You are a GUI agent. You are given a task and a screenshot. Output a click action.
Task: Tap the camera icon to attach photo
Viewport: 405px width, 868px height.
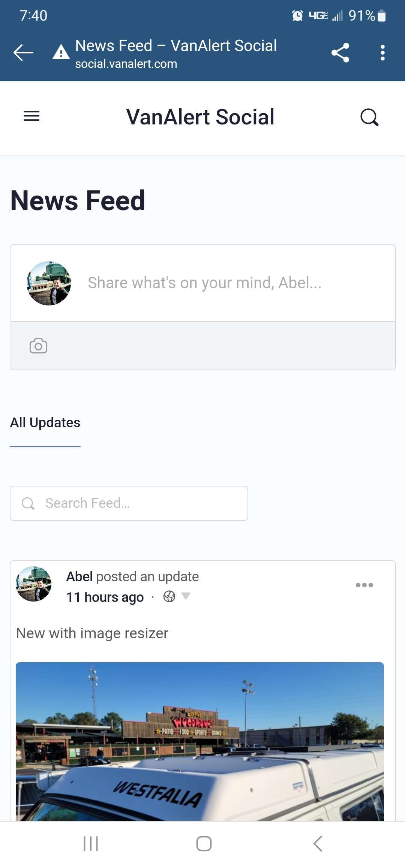(38, 346)
